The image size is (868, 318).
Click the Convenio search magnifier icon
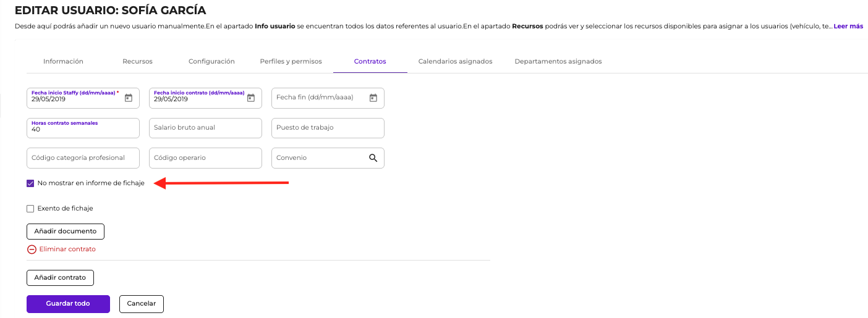(373, 158)
